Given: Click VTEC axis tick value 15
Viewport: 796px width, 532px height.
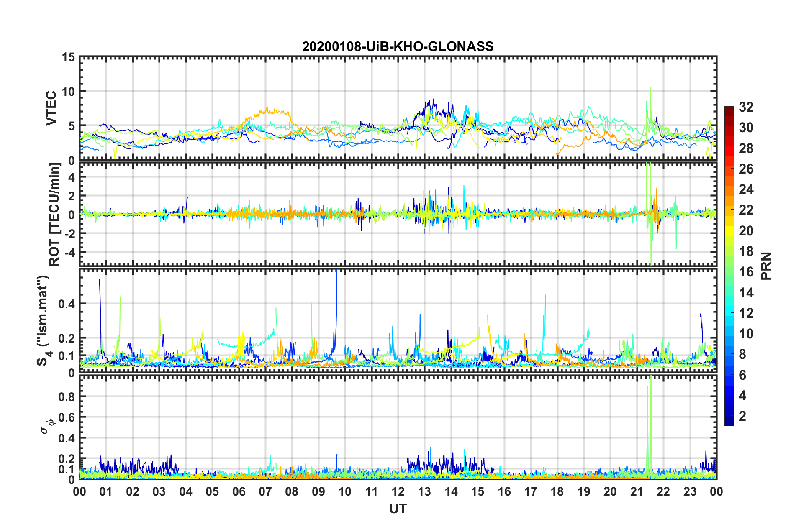Looking at the screenshot, I should pos(68,57).
